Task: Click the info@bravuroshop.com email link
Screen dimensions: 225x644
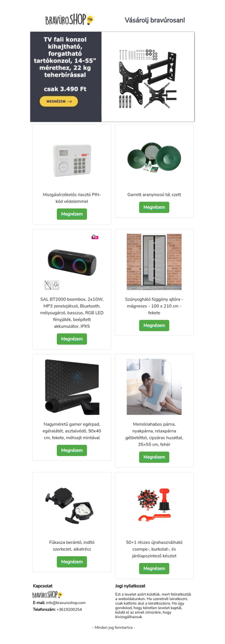Action: (66, 602)
